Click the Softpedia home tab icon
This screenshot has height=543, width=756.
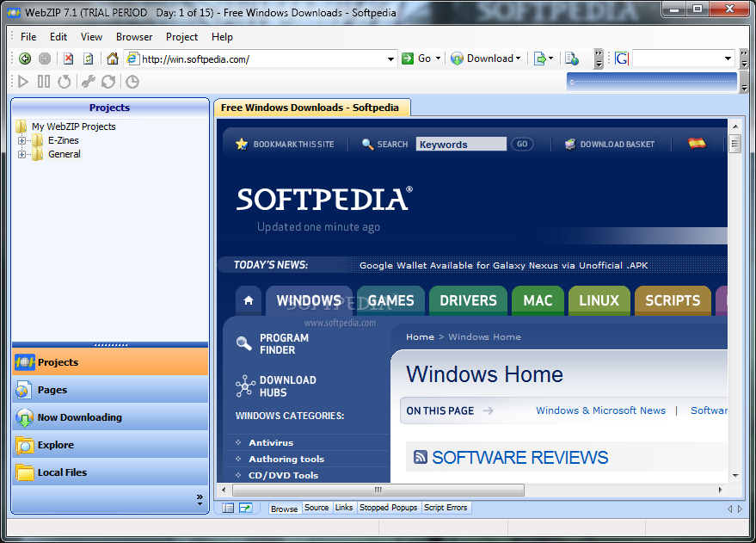[x=249, y=300]
